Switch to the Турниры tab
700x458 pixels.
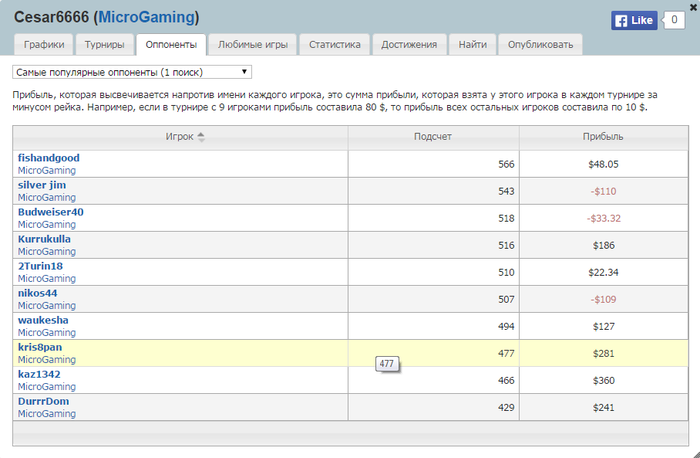pos(104,45)
